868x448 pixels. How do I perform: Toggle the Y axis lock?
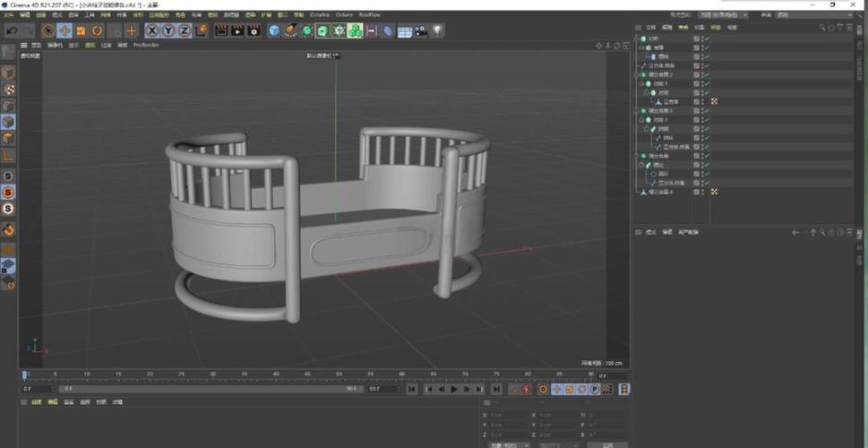(x=168, y=30)
